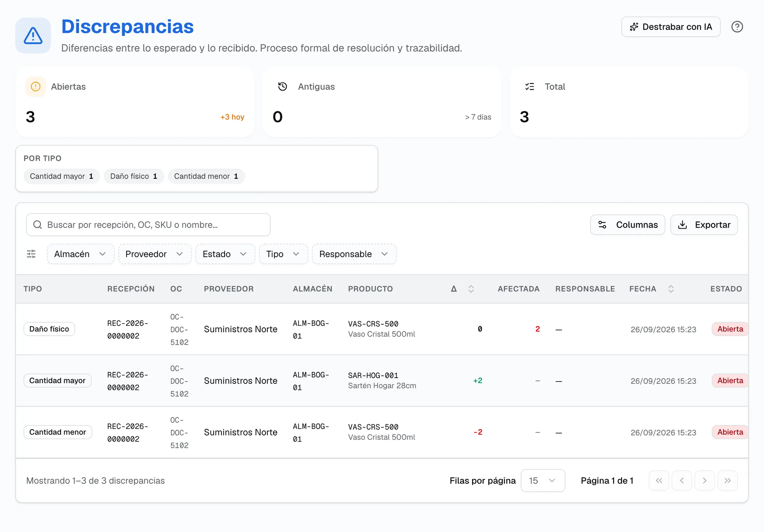Image resolution: width=764 pixels, height=532 pixels.
Task: Change rows per page from 15
Action: [543, 480]
